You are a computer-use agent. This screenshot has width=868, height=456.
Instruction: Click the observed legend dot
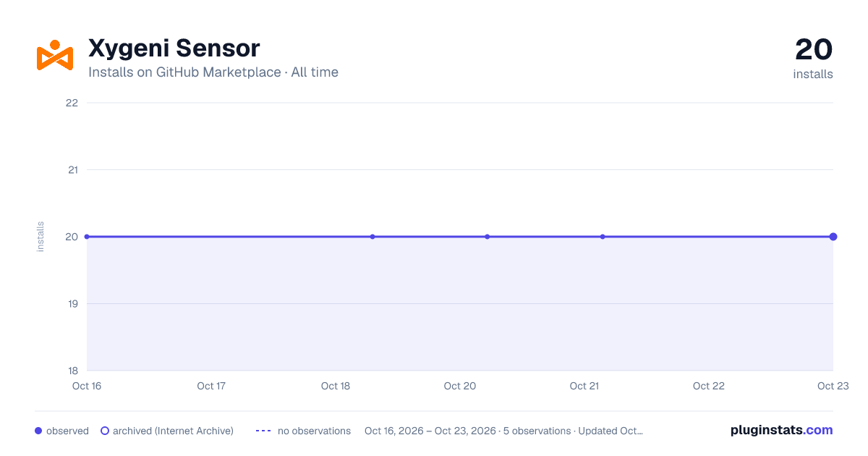tap(38, 431)
